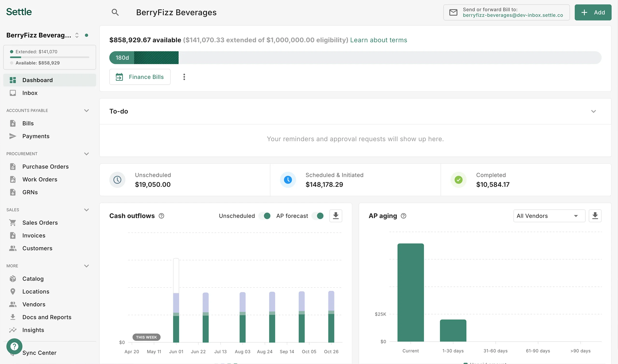618x364 pixels.
Task: Click the Bills document icon in sidebar
Action: point(13,123)
